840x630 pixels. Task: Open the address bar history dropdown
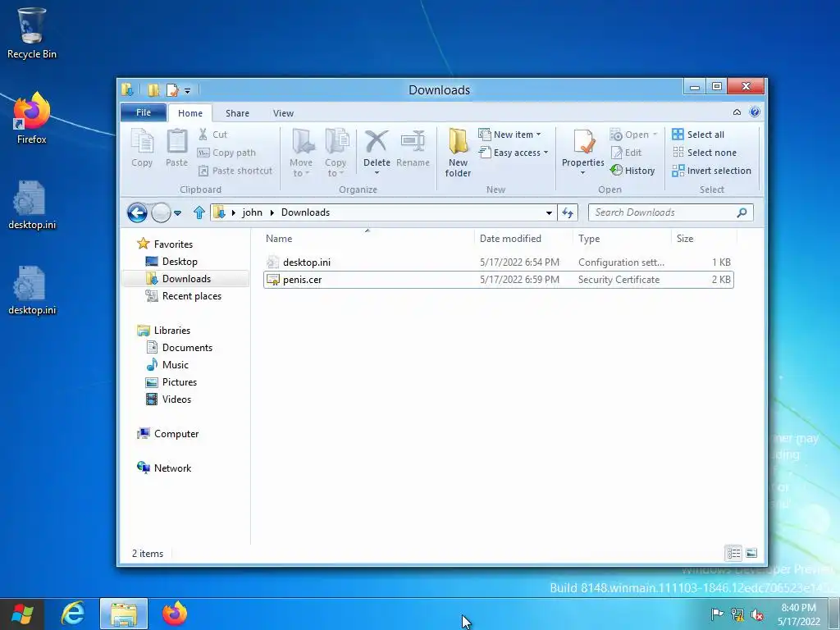pos(549,213)
